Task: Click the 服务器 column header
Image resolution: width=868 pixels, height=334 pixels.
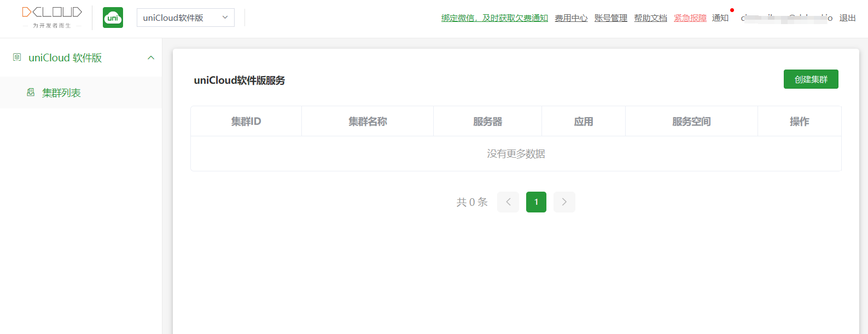Action: [487, 122]
